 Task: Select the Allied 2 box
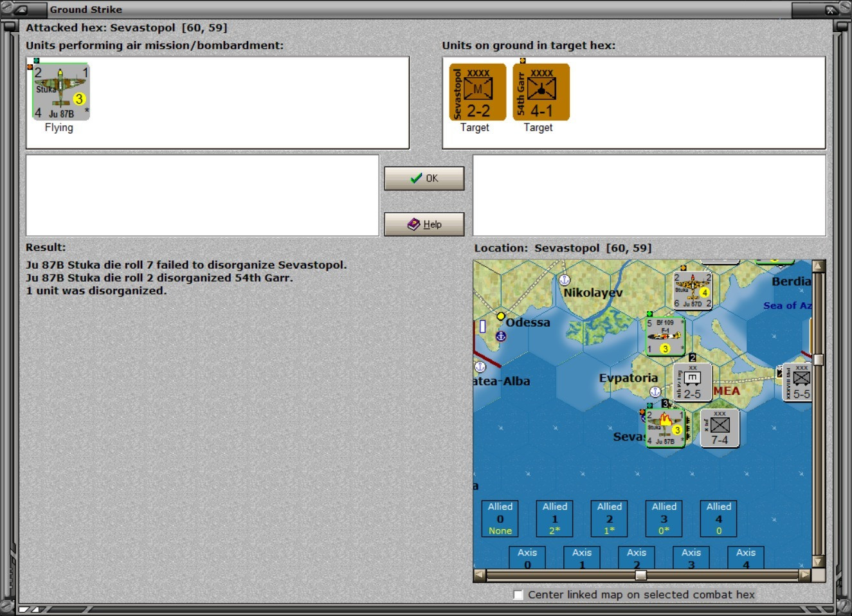(609, 518)
